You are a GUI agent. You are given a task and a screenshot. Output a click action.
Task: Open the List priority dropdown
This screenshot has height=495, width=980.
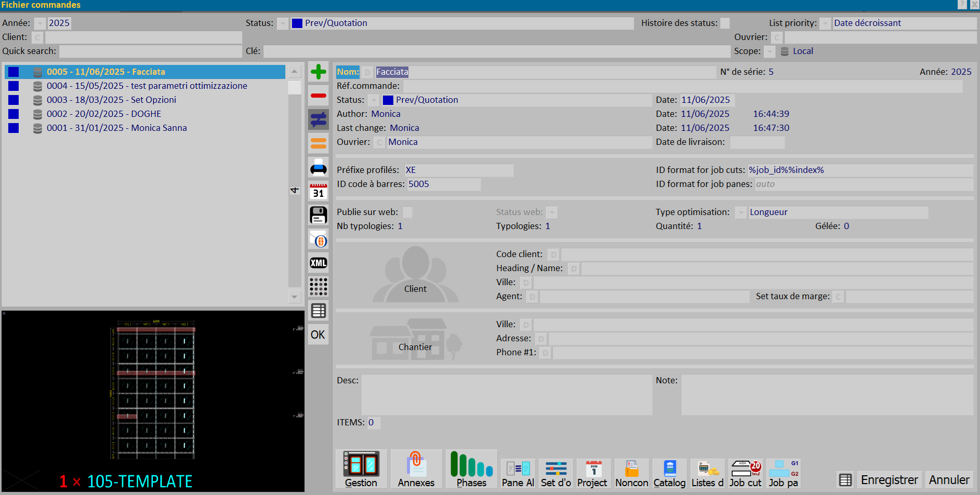click(825, 23)
